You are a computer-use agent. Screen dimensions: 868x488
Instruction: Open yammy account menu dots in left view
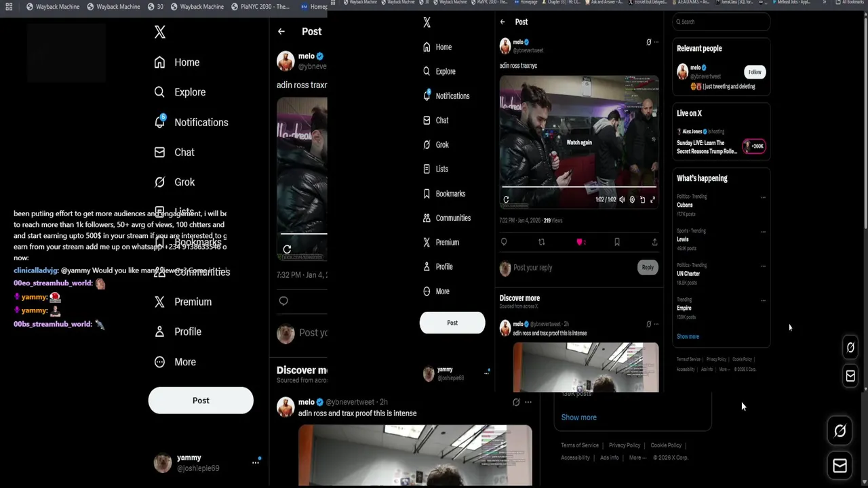click(256, 462)
